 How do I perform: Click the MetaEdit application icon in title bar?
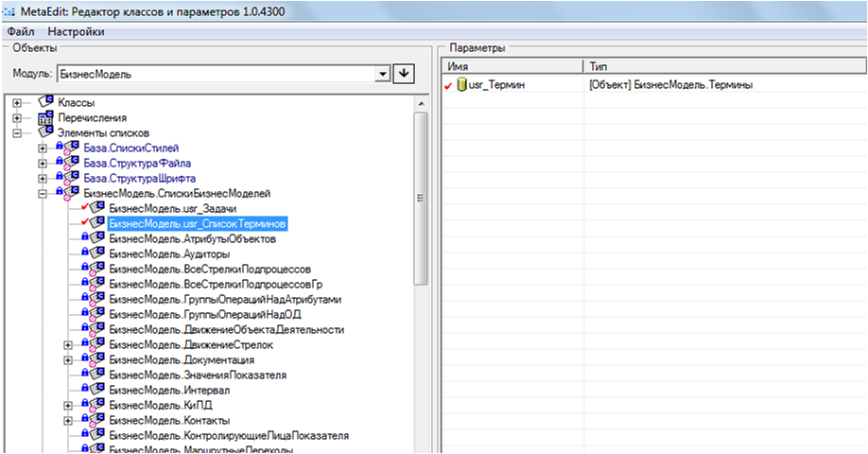pos(10,10)
